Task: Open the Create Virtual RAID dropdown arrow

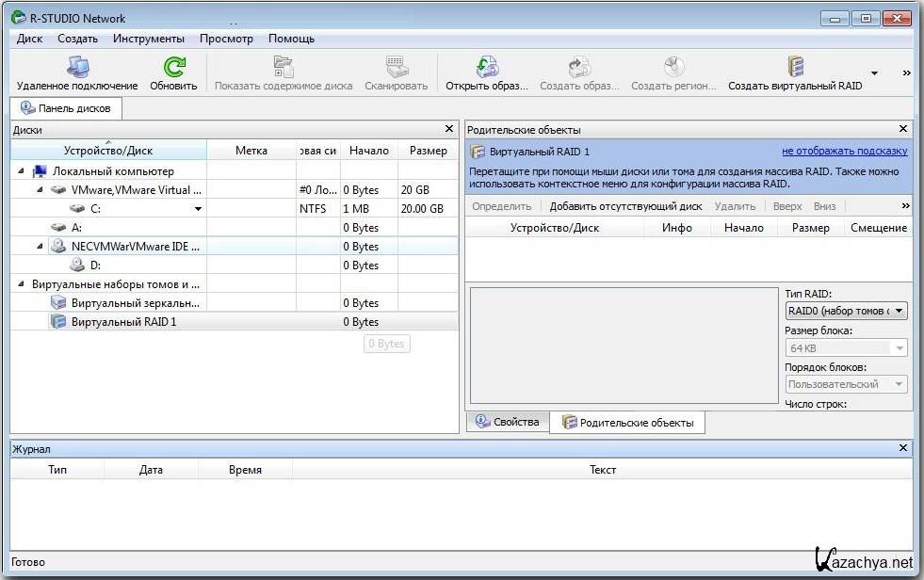Action: point(874,73)
